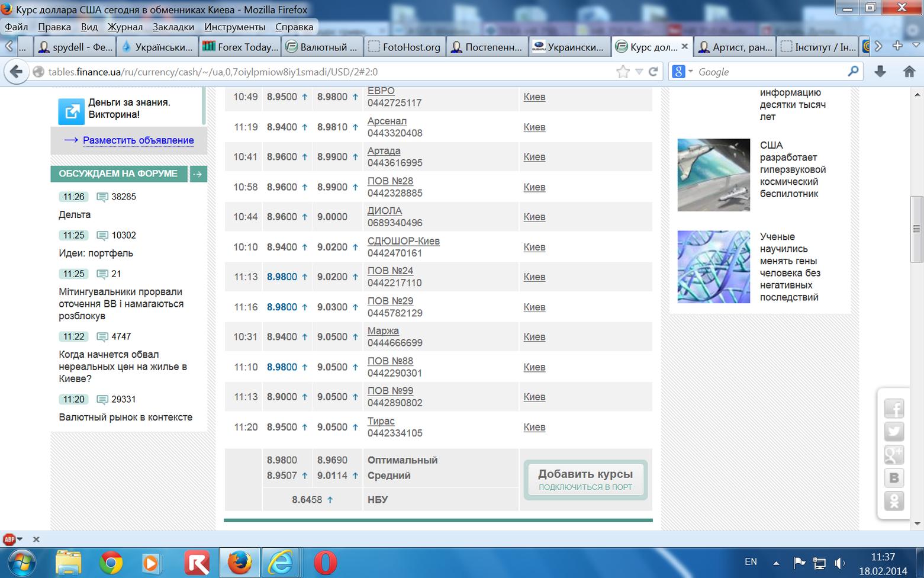Click the hypersonic drone news thumbnail
This screenshot has height=578, width=924.
coord(713,175)
